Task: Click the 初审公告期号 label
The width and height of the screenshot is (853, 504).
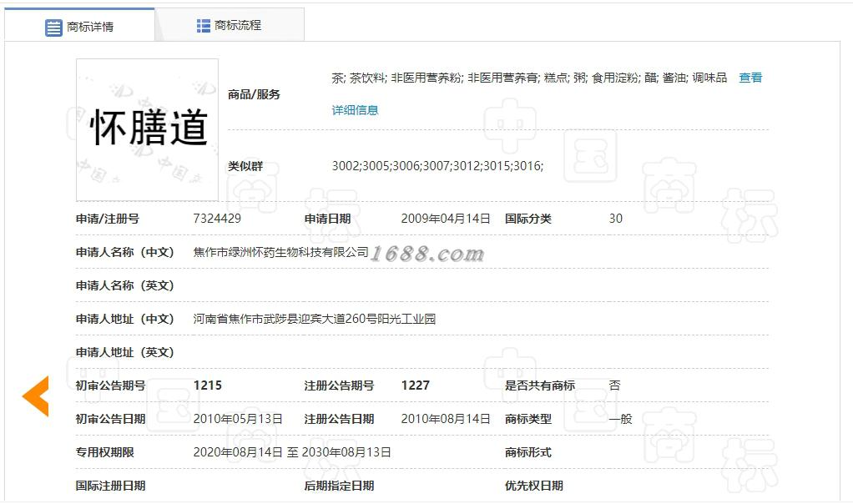Action: 110,386
